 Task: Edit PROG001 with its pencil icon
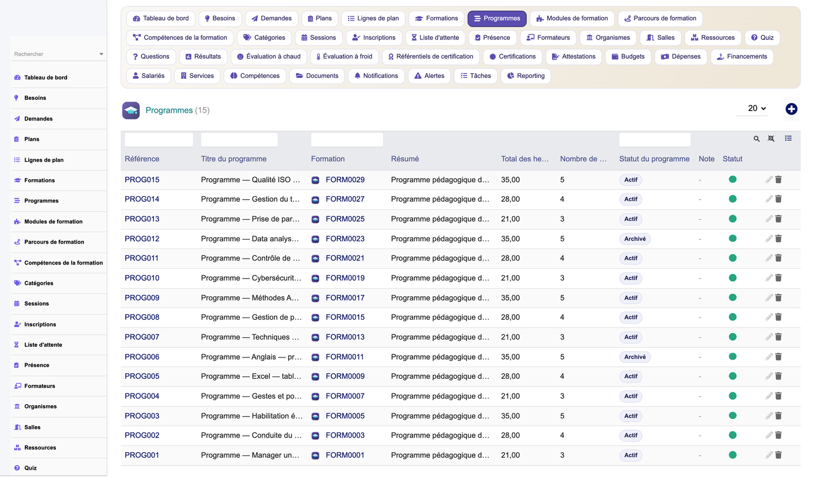769,455
